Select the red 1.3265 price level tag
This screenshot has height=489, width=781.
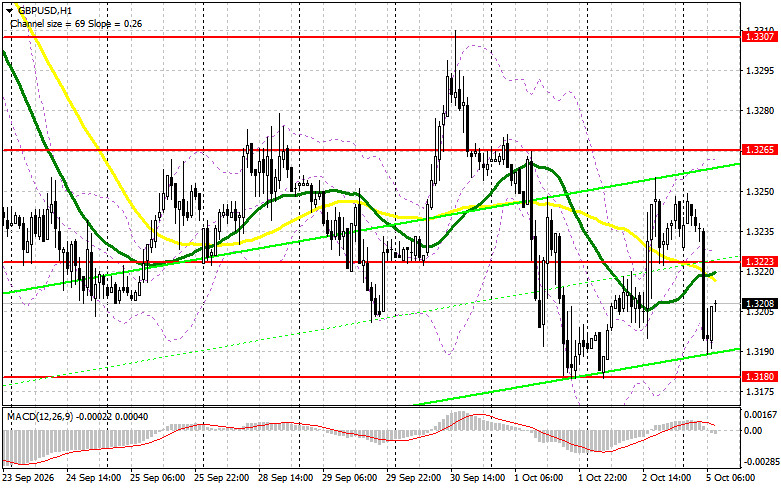pyautogui.click(x=760, y=149)
